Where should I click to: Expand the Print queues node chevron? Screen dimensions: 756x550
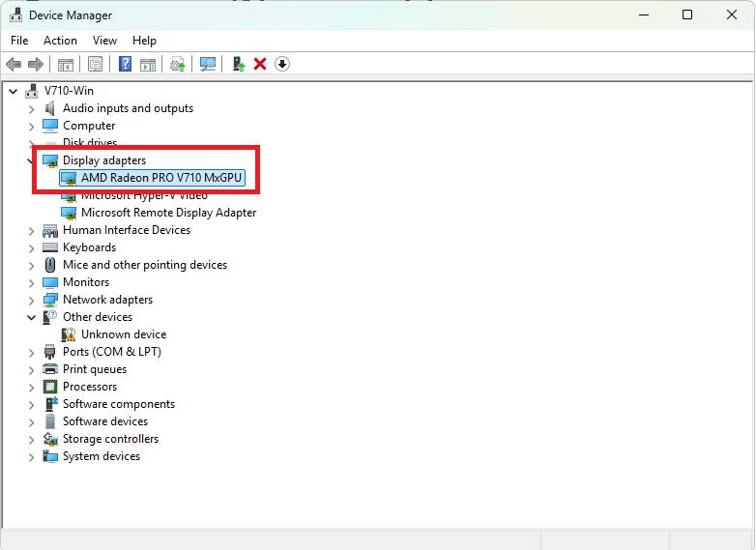point(31,370)
